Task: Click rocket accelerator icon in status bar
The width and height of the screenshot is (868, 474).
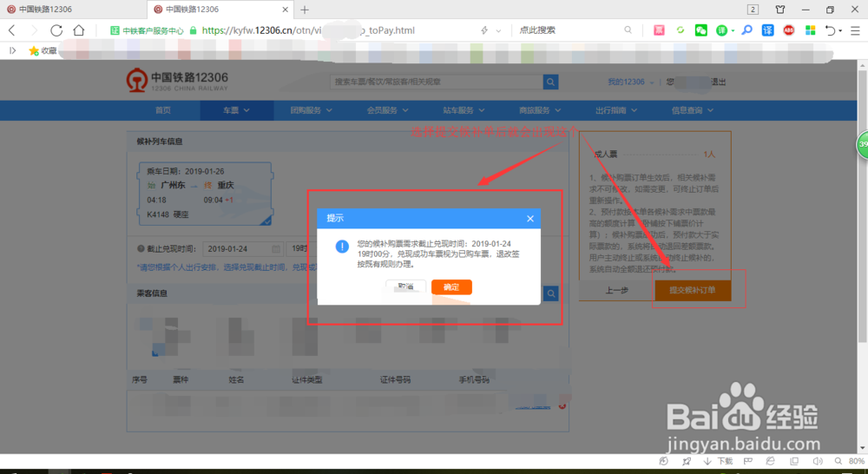Action: (x=687, y=461)
